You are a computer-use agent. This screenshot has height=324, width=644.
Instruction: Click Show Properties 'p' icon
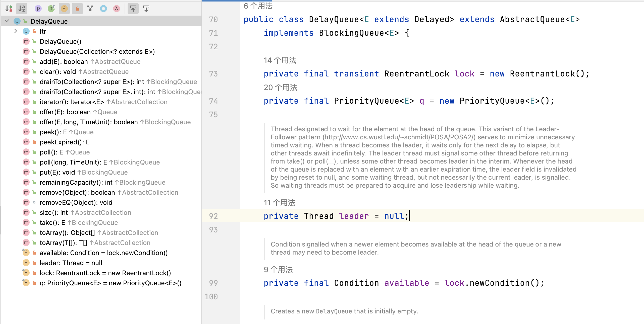(x=38, y=9)
